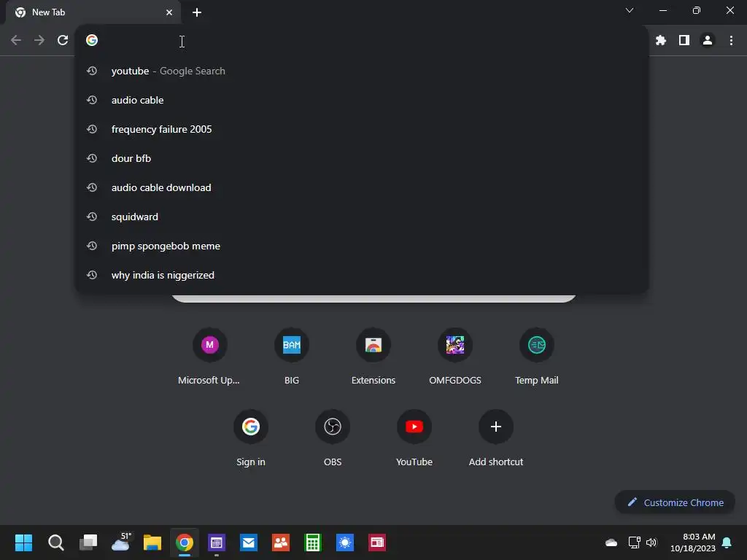
Task: Click the Add shortcut button
Action: (496, 438)
